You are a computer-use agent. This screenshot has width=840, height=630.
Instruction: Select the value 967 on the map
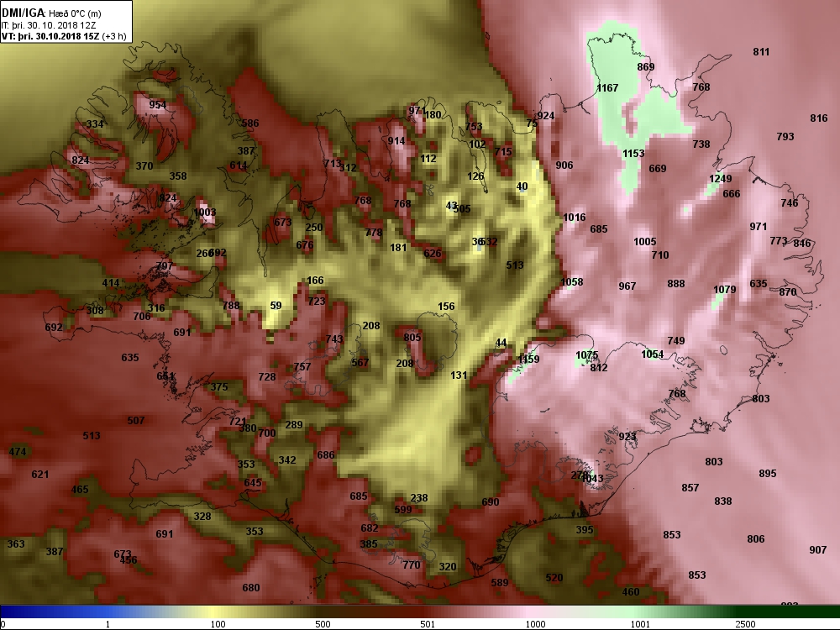coord(627,286)
